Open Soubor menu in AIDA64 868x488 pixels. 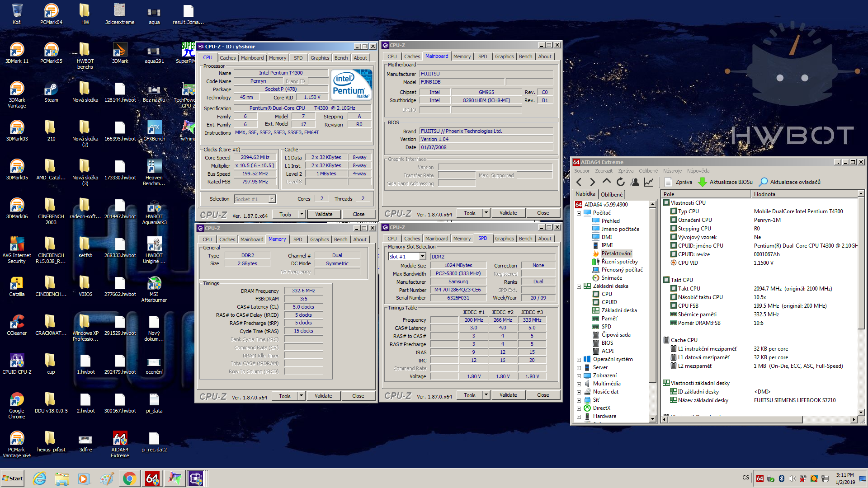click(x=582, y=171)
